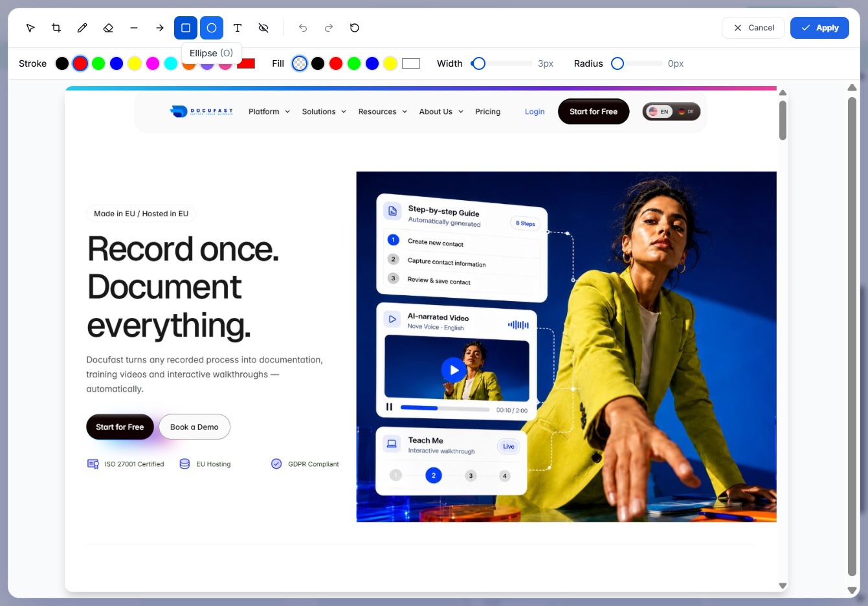
Task: Click the Live badge in Teach Me
Action: click(x=509, y=446)
